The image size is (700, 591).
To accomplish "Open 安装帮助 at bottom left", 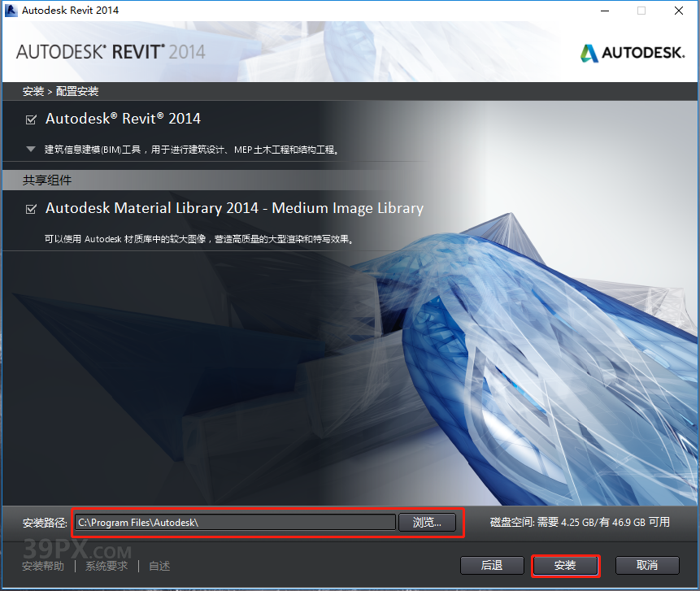I will pyautogui.click(x=43, y=565).
